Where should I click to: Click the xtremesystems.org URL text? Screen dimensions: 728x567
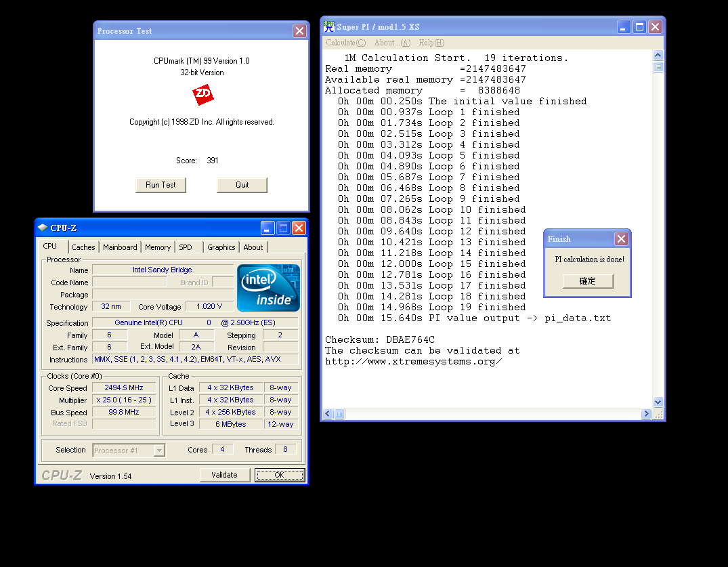[413, 361]
